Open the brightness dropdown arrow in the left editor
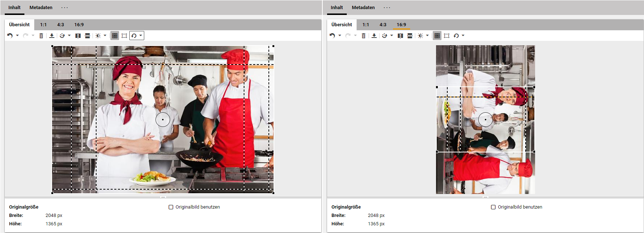The height and width of the screenshot is (233, 644). click(105, 36)
